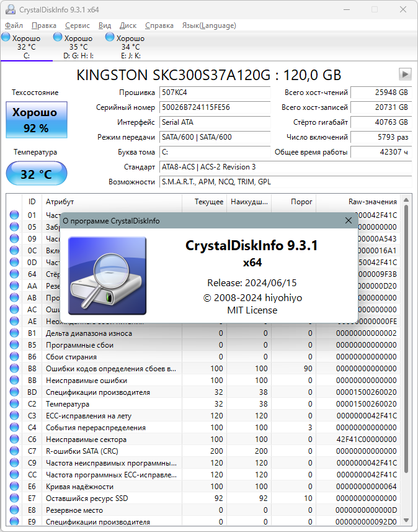Open the Файл menu
418x532 pixels.
[14, 25]
